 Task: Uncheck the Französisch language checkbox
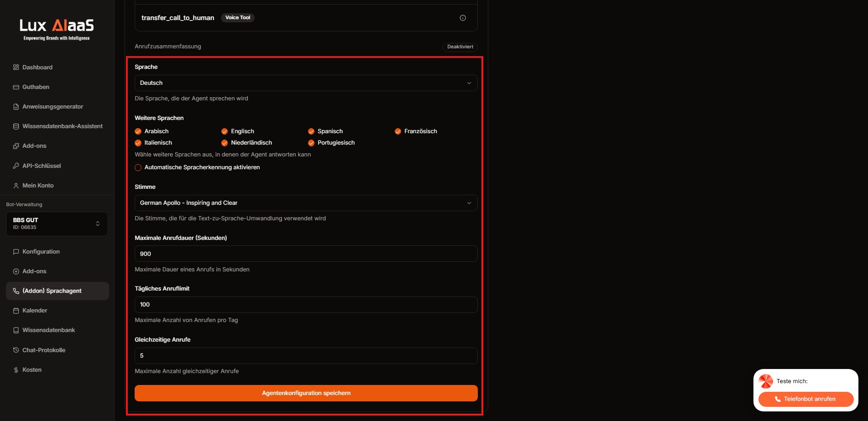(398, 131)
